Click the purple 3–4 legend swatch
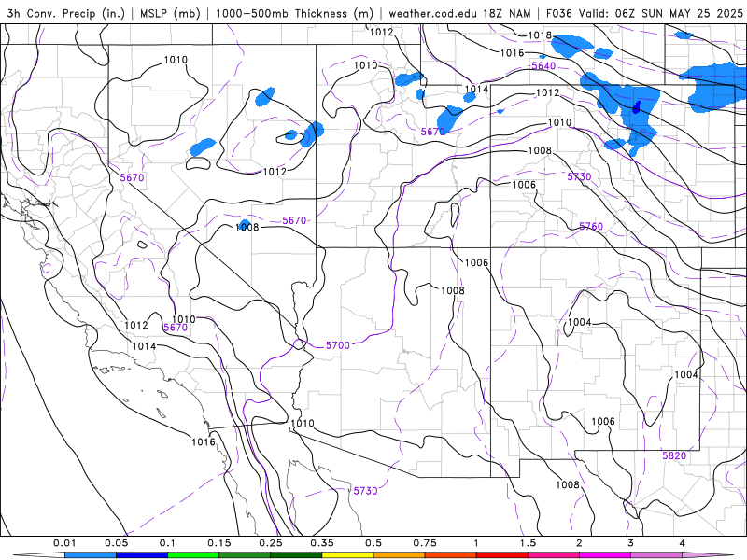The width and height of the screenshot is (747, 560). point(656,555)
